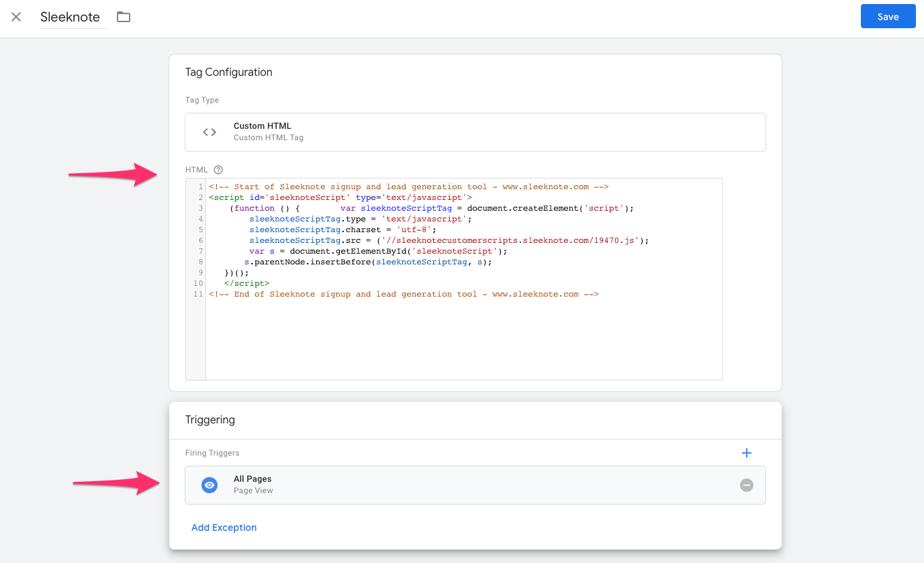Save the Sleeknote tag
This screenshot has width=924, height=563.
(x=888, y=17)
